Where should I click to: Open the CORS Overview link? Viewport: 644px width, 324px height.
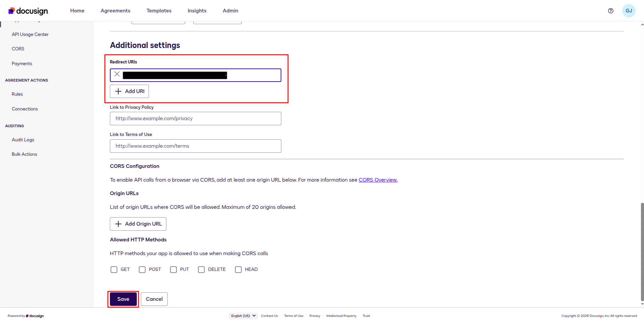pyautogui.click(x=378, y=180)
